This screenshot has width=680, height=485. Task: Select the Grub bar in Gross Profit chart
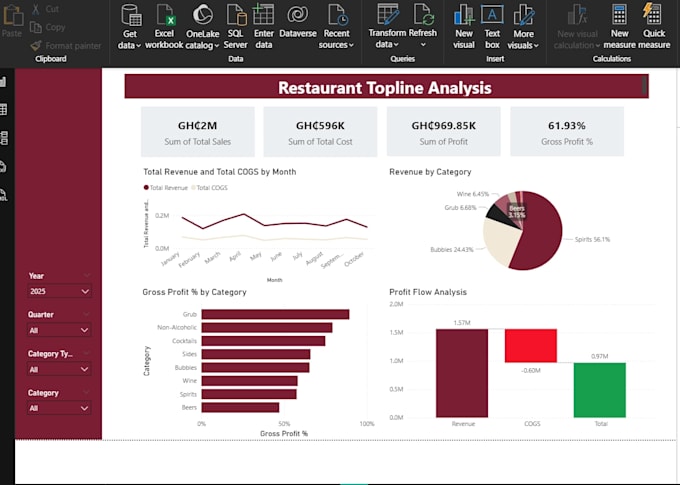275,314
